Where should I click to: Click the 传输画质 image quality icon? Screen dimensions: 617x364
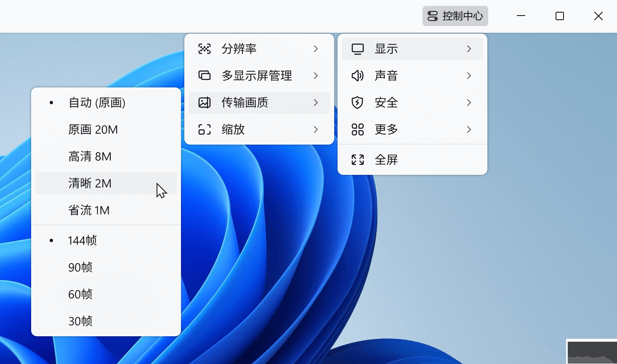coord(204,103)
